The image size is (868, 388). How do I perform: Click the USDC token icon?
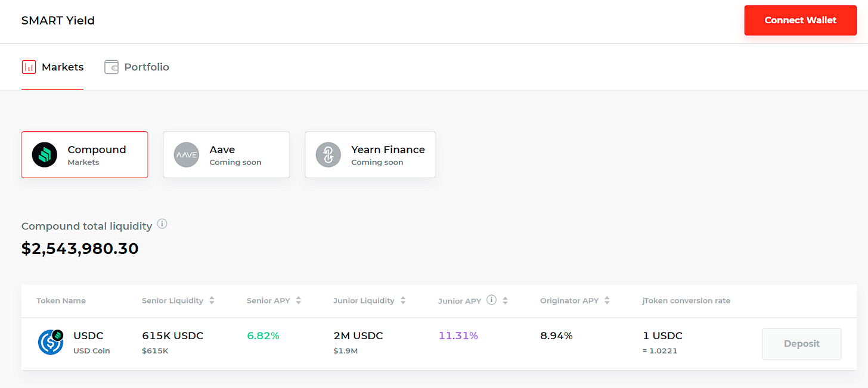[51, 342]
